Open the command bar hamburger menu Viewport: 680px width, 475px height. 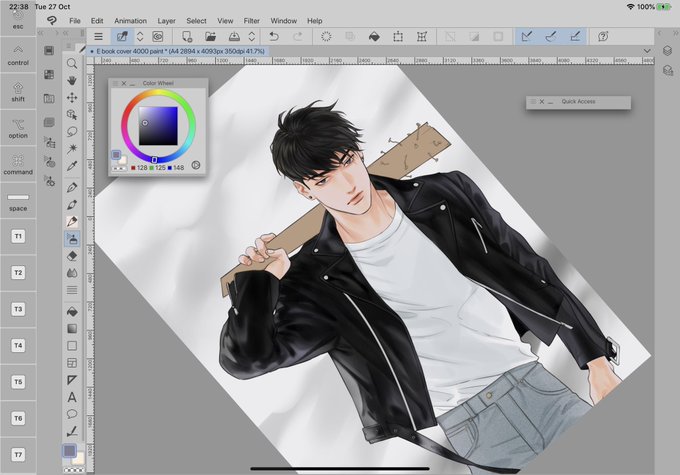[98, 36]
